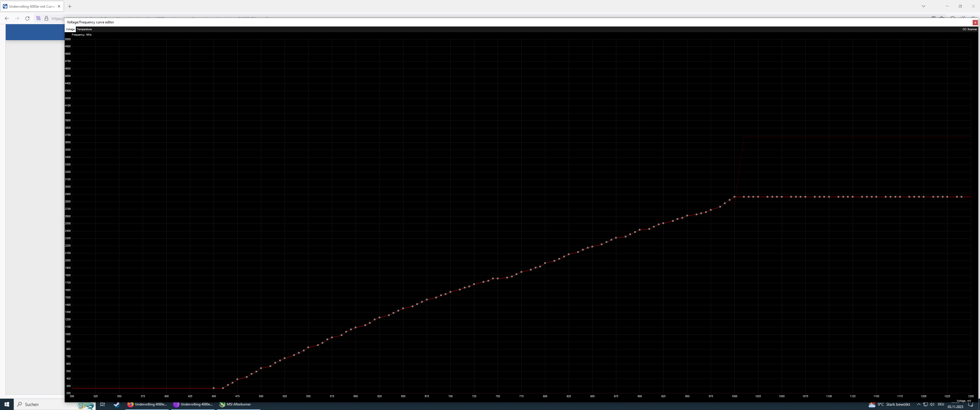Expand the browser tab list chevron
The width and height of the screenshot is (980, 410).
[x=923, y=6]
